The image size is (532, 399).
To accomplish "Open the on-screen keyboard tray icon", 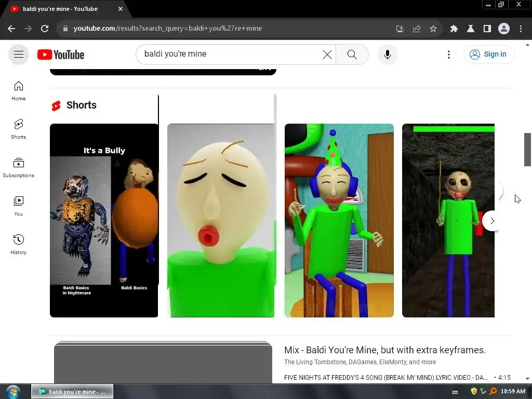I will [x=455, y=392].
